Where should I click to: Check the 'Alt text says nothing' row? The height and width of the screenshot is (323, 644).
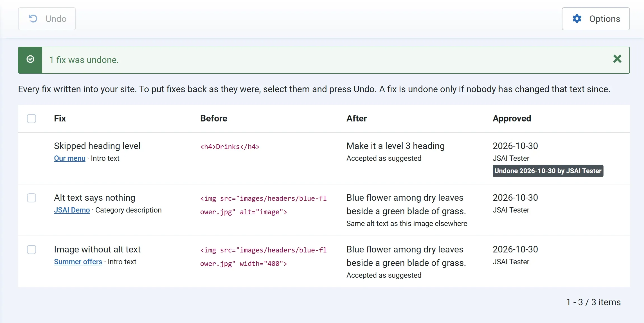point(31,198)
